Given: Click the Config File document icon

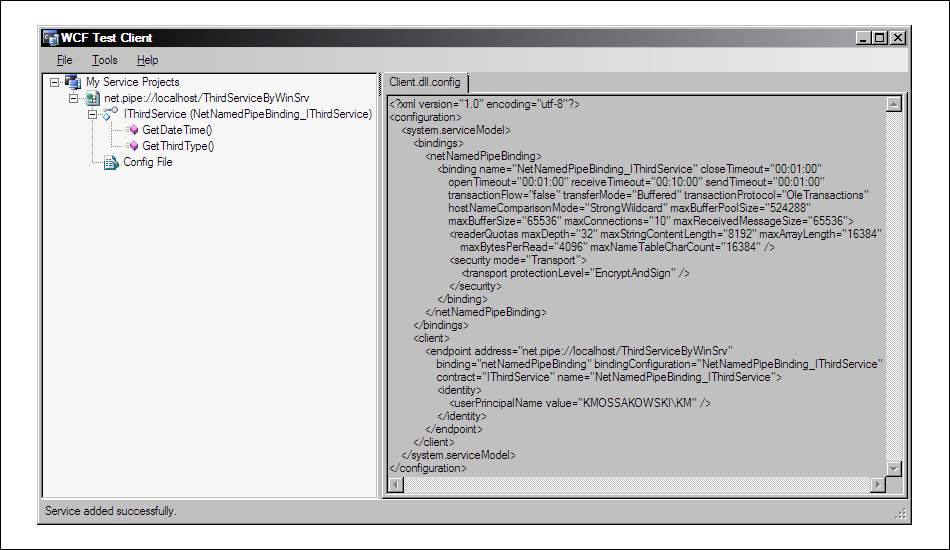Looking at the screenshot, I should 111,162.
